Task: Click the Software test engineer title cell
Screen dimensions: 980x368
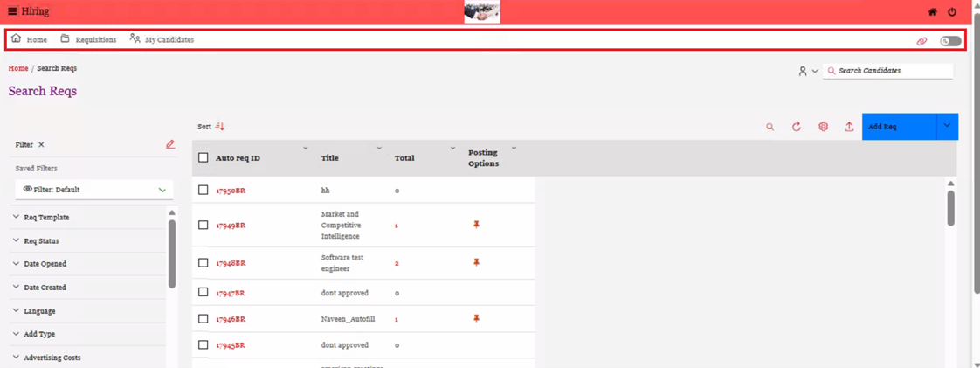Action: pyautogui.click(x=342, y=263)
